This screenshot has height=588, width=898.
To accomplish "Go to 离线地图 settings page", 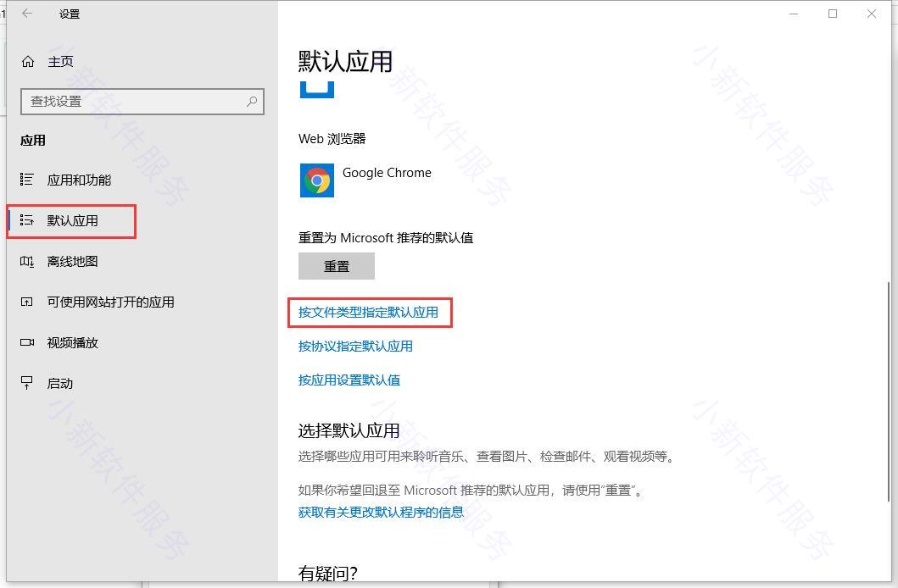I will pos(73,261).
